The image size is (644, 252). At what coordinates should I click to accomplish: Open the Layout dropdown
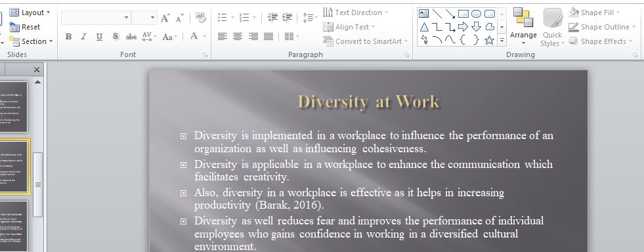(30, 12)
